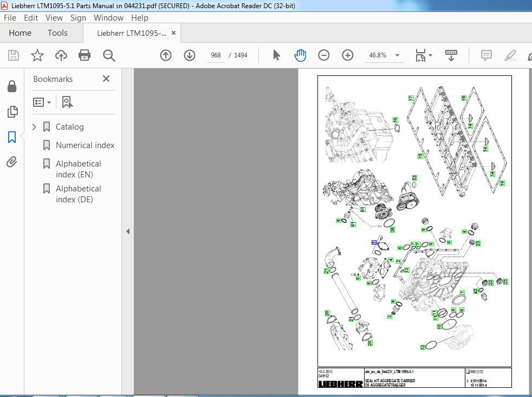532x397 pixels.
Task: Open the Help menu
Action: coord(140,18)
